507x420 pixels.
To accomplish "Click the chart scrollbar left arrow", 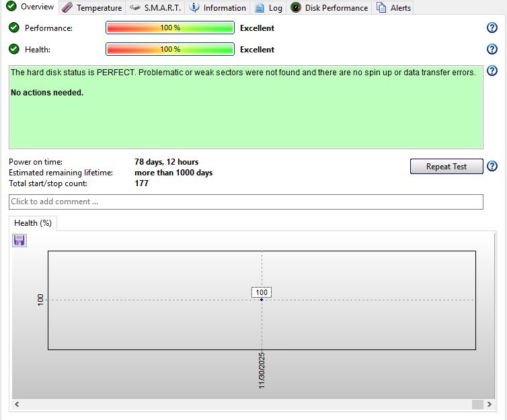I will coord(17,404).
